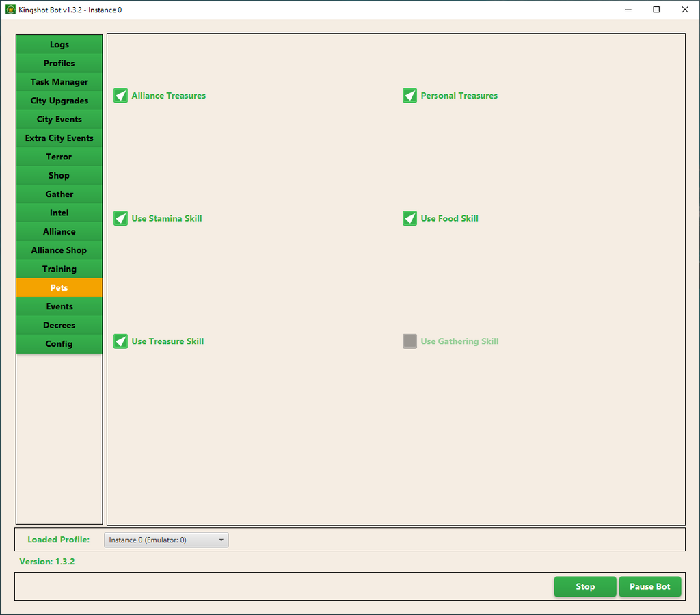Open the Config tab
This screenshot has height=615, width=700.
tap(59, 344)
